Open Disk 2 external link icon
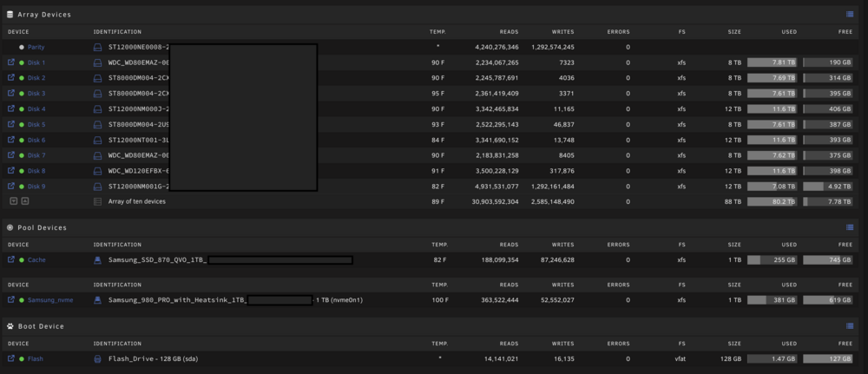The image size is (868, 374). coord(11,78)
